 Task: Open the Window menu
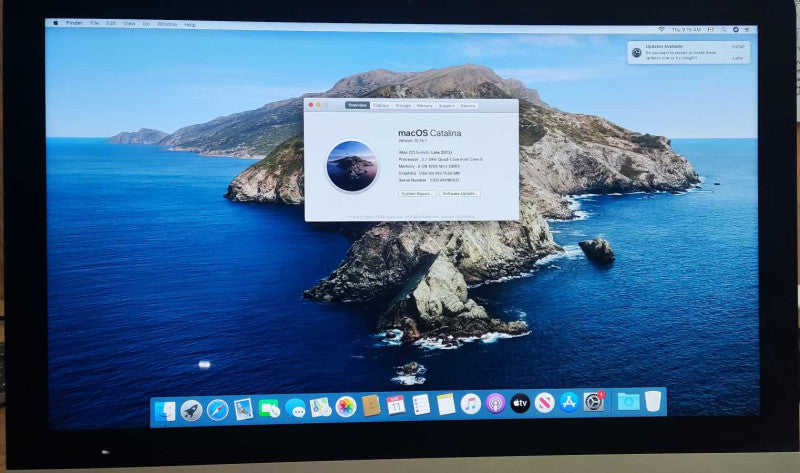pos(167,24)
